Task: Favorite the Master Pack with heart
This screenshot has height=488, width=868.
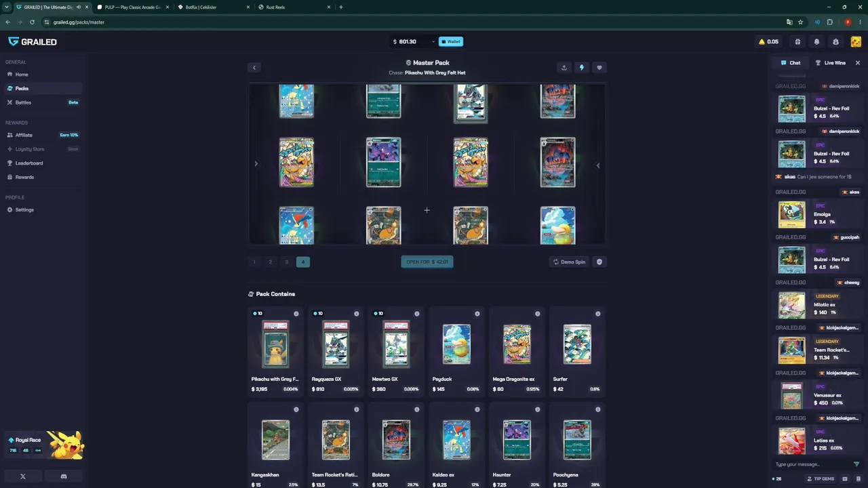Action: click(x=599, y=67)
